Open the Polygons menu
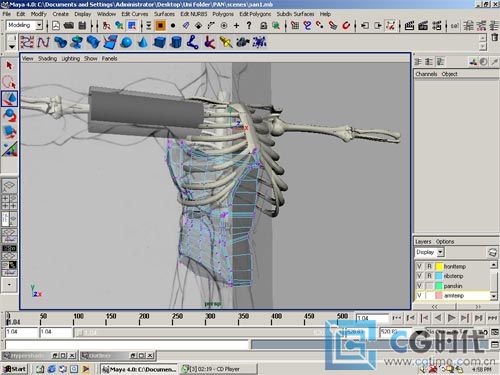 click(x=223, y=14)
